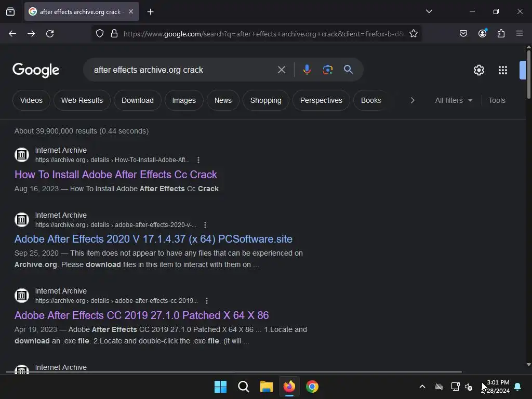Open the extensions puzzle icon

tap(501, 34)
